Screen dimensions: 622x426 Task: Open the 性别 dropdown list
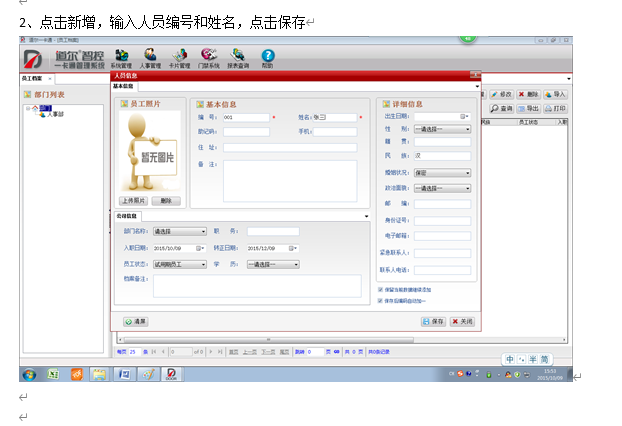(x=441, y=129)
